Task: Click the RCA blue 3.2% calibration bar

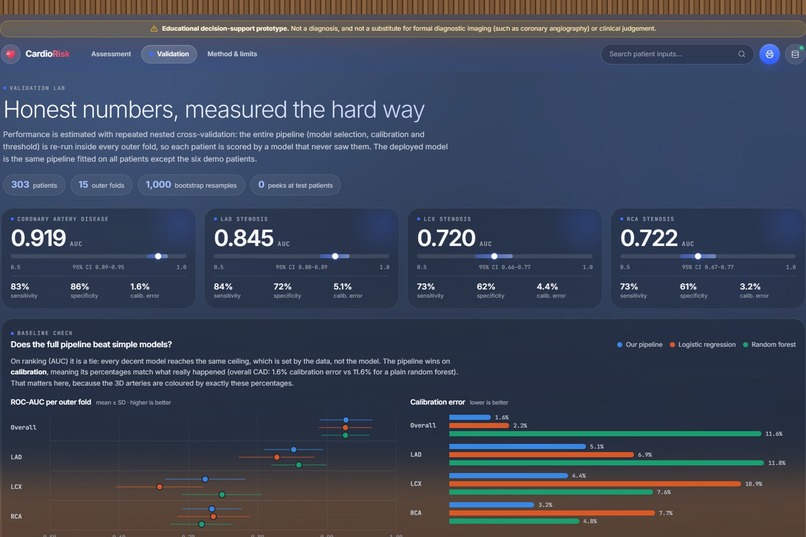Action: tap(491, 505)
